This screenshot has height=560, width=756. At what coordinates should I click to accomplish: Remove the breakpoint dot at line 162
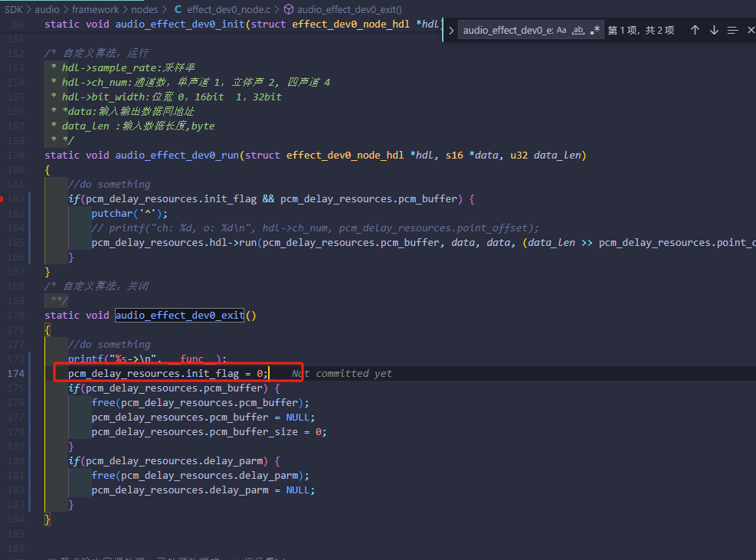tap(2, 198)
